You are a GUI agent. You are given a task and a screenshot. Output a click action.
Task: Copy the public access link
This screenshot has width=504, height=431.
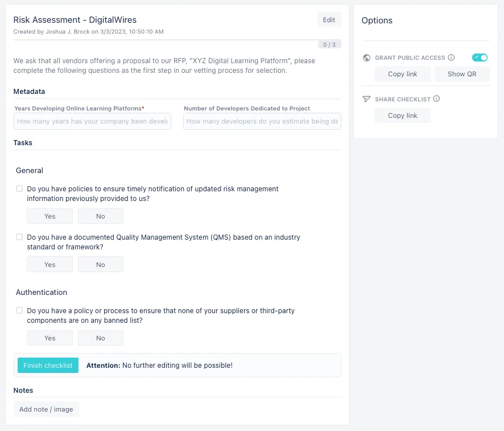coord(402,74)
